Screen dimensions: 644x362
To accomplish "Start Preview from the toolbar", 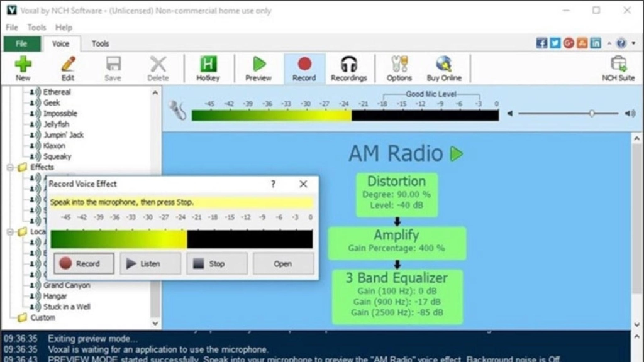I will 258,68.
